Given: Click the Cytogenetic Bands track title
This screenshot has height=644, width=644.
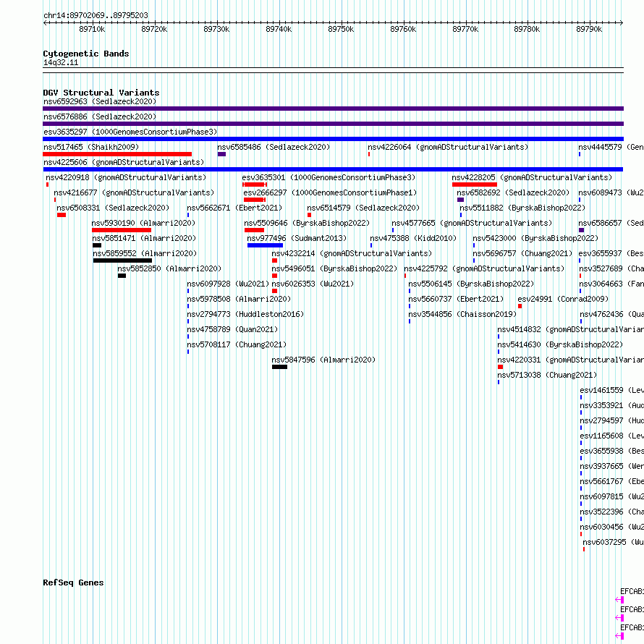Looking at the screenshot, I should click(x=86, y=54).
